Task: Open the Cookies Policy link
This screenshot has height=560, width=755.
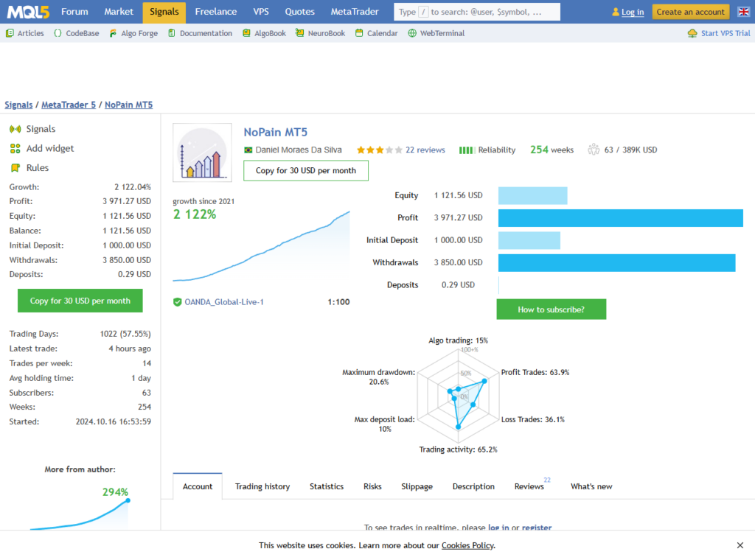Action: click(x=467, y=545)
